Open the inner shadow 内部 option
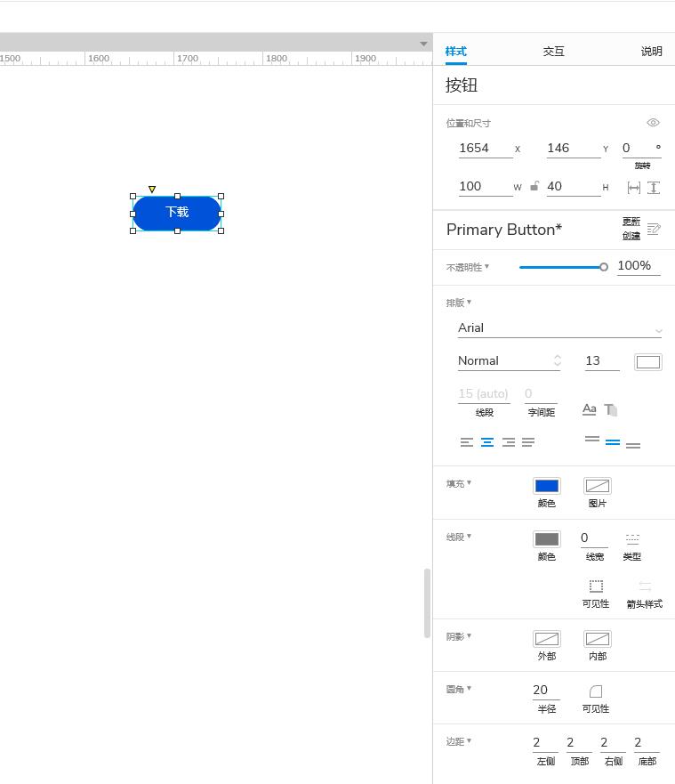The width and height of the screenshot is (675, 784). (x=598, y=639)
